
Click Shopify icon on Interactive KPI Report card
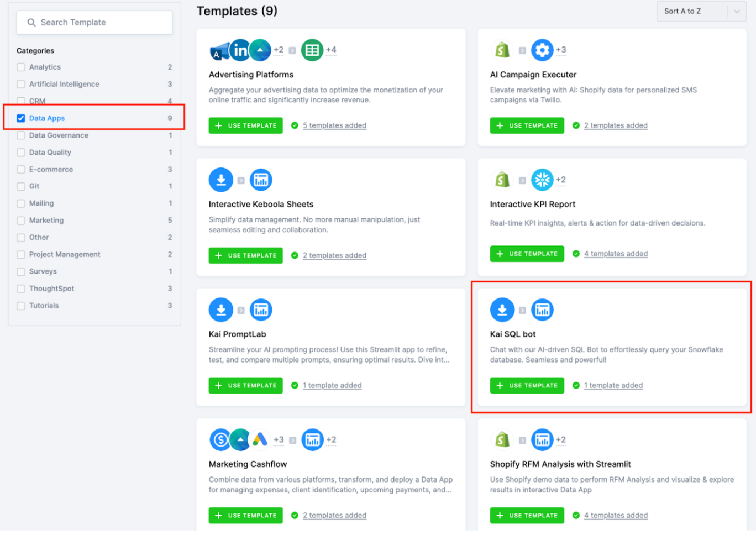[502, 180]
